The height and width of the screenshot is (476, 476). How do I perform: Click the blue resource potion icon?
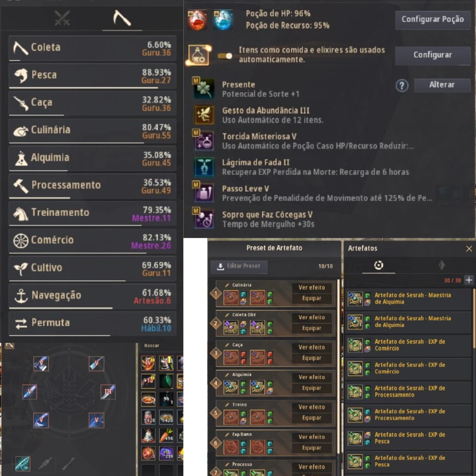coord(223,20)
